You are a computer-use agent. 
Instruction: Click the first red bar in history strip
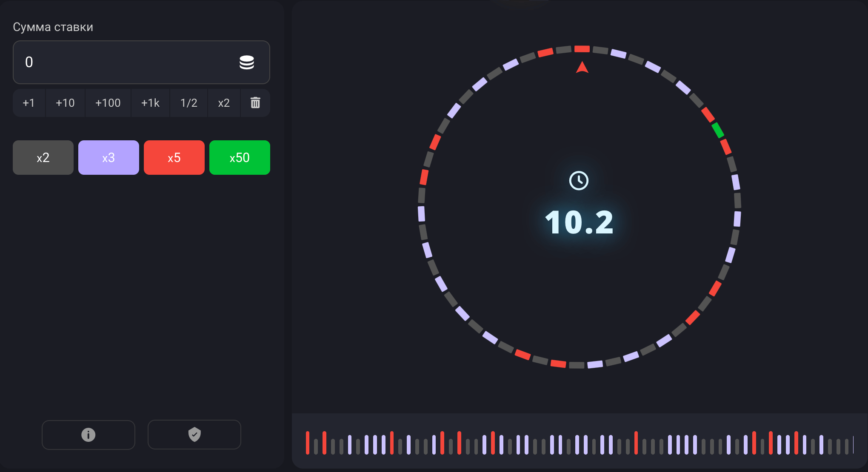(308, 443)
